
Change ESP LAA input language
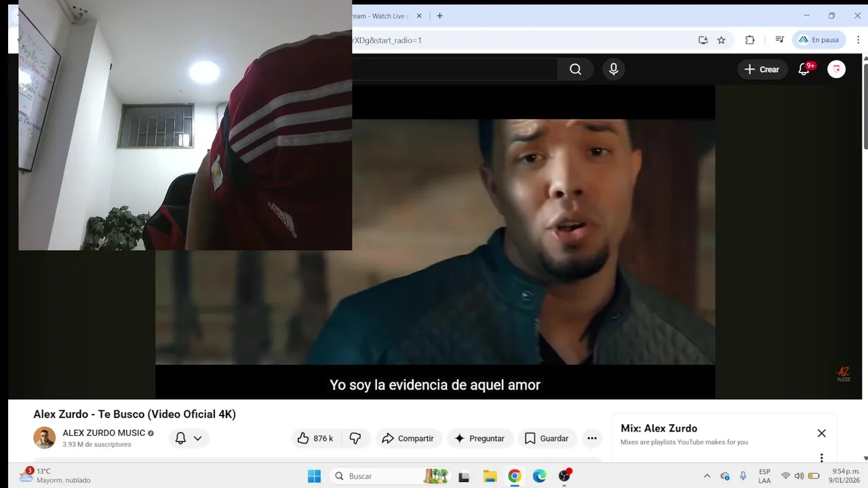point(764,476)
